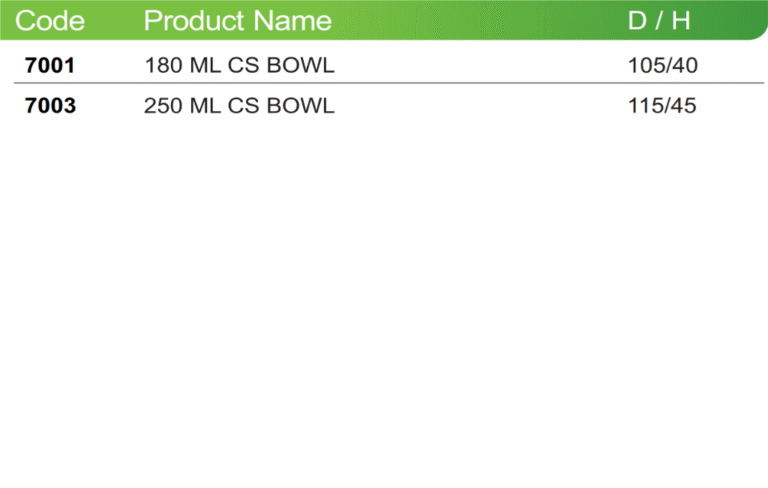This screenshot has width=768, height=488.
Task: Select the 105/40 dimension value
Action: click(663, 65)
